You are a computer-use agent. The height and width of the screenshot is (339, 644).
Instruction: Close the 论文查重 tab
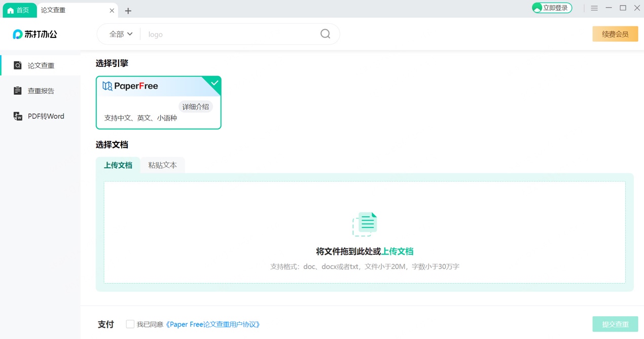pos(112,11)
